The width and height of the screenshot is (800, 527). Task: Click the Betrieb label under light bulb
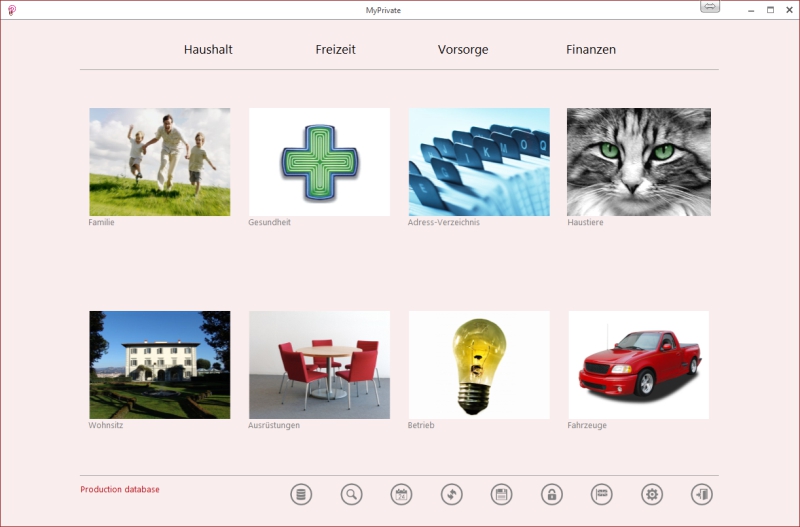coord(421,425)
